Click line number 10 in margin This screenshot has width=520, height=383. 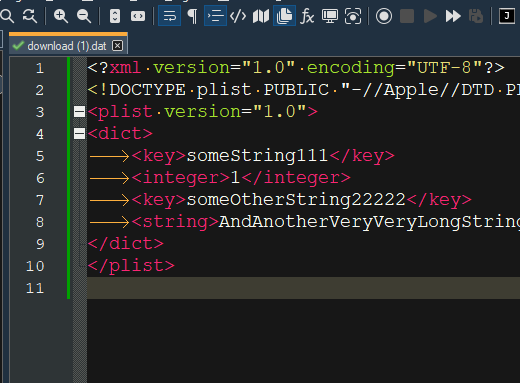click(35, 266)
